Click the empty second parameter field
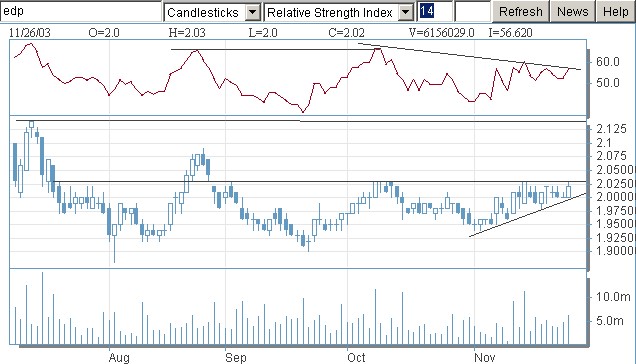Screen dimensions: 636x364 tap(473, 11)
